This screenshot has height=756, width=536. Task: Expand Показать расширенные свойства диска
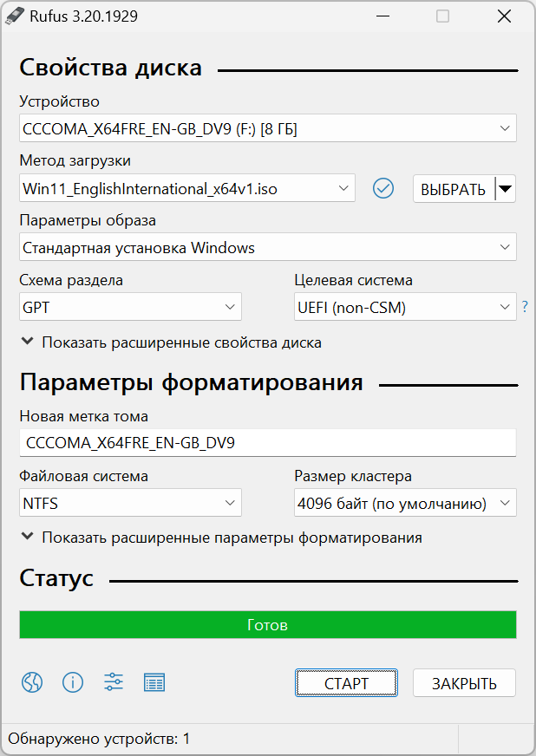click(x=171, y=342)
